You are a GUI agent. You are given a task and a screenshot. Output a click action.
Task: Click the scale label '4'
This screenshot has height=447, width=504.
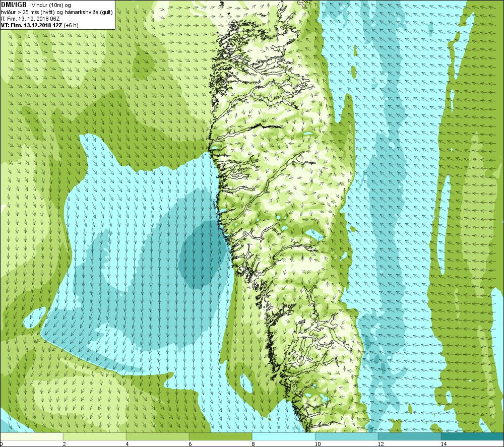coord(128,444)
